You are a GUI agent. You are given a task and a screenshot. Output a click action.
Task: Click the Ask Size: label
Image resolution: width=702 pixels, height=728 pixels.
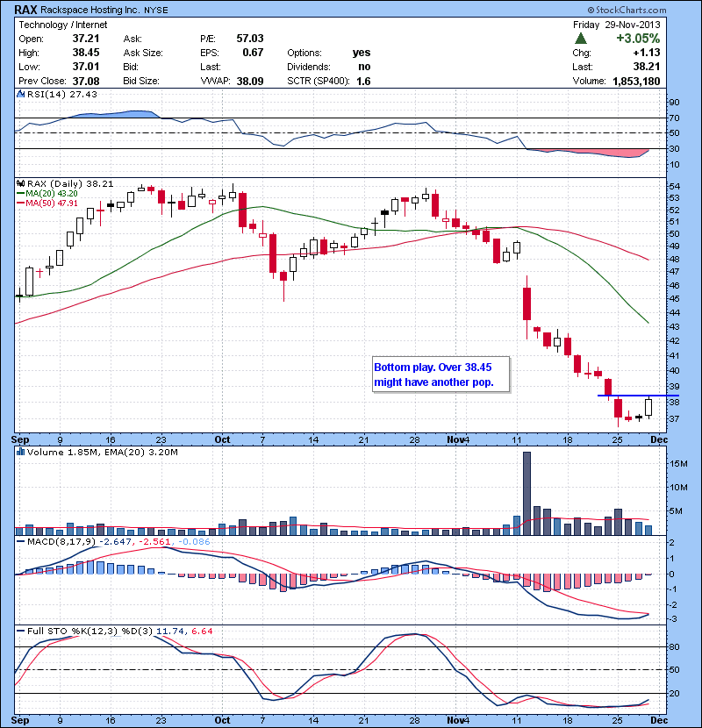(143, 53)
